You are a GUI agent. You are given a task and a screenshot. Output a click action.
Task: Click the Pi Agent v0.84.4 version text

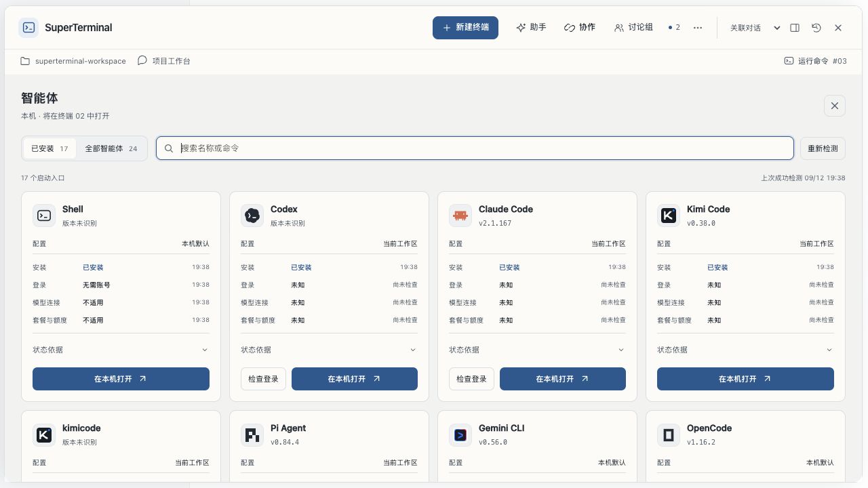pyautogui.click(x=285, y=442)
